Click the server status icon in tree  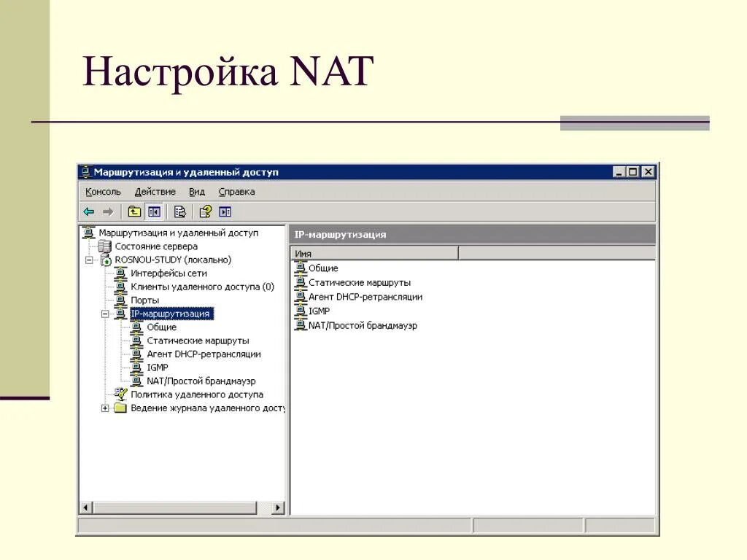pyautogui.click(x=104, y=246)
